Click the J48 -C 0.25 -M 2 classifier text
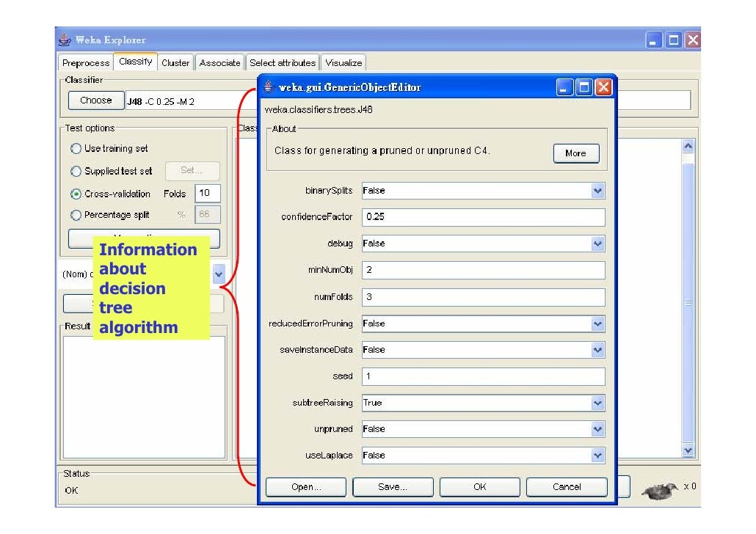This screenshot has width=756, height=534. tap(161, 102)
